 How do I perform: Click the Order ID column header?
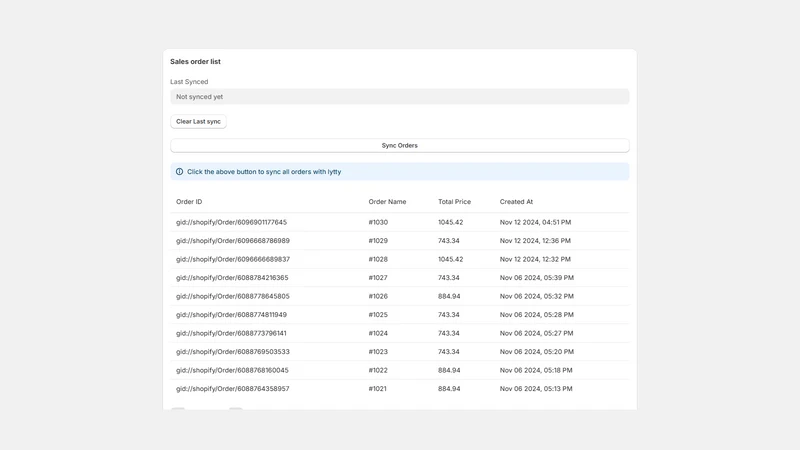tap(189, 202)
